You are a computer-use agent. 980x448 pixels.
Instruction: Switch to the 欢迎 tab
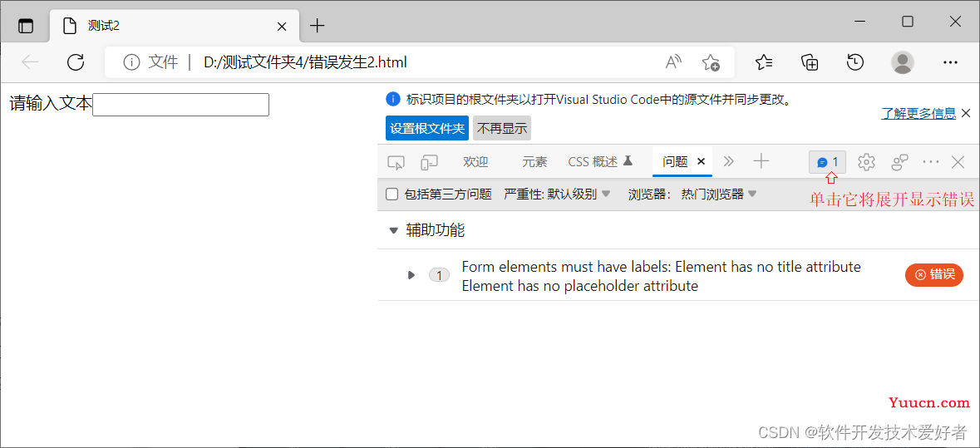tap(475, 162)
